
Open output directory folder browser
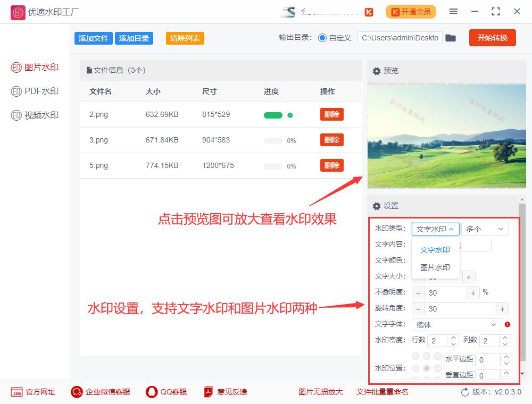pos(451,38)
